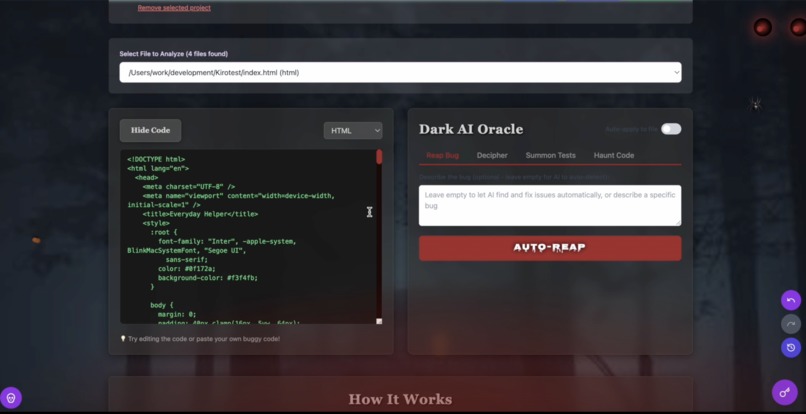The height and width of the screenshot is (414, 806).
Task: Click the Remove selected project link
Action: coord(174,8)
